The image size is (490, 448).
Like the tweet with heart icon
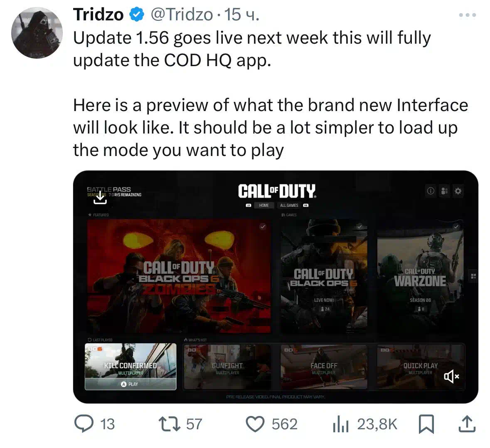tap(255, 424)
